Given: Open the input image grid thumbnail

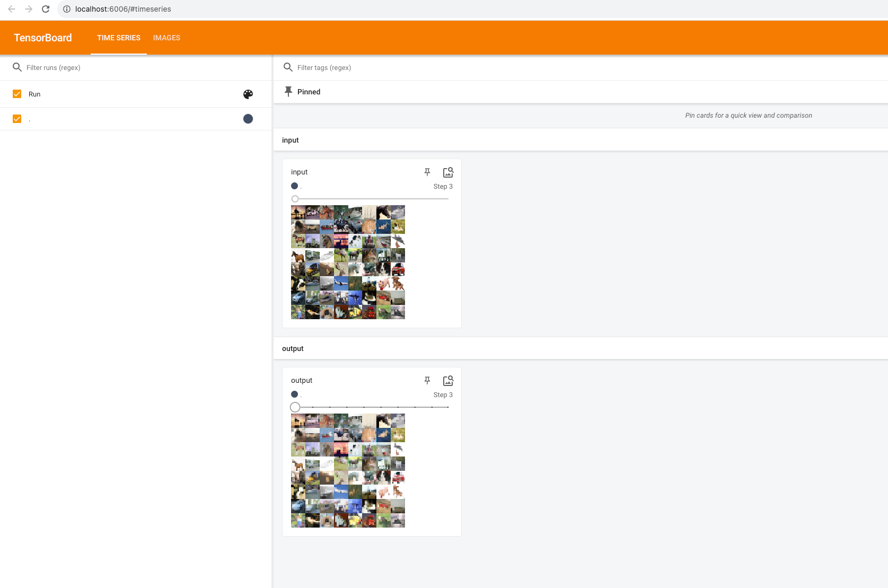Looking at the screenshot, I should (x=348, y=262).
